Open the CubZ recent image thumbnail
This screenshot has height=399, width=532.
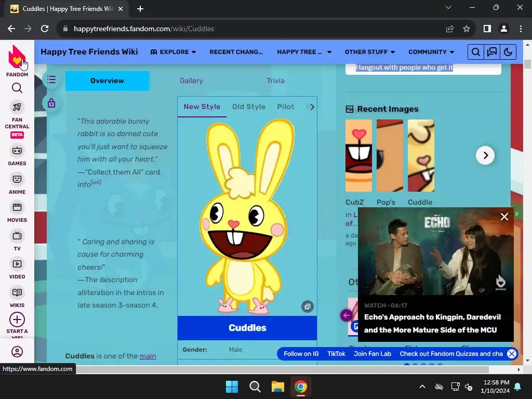coord(358,155)
